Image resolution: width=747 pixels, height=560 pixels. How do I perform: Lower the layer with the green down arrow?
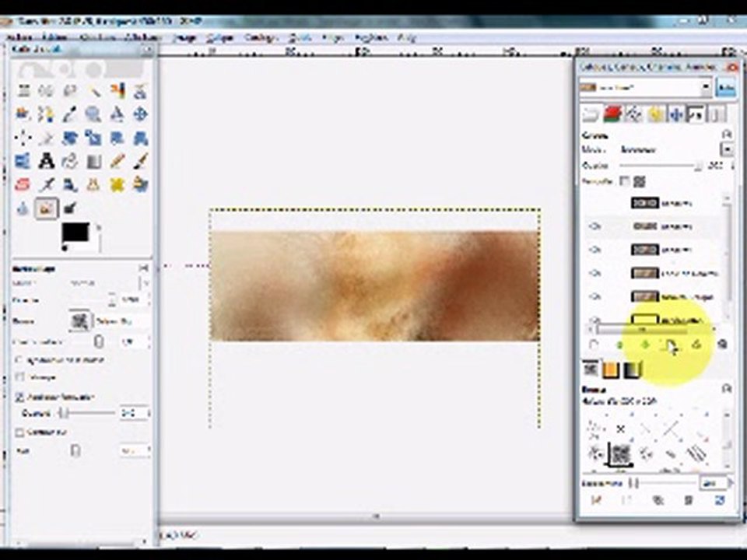(x=646, y=344)
